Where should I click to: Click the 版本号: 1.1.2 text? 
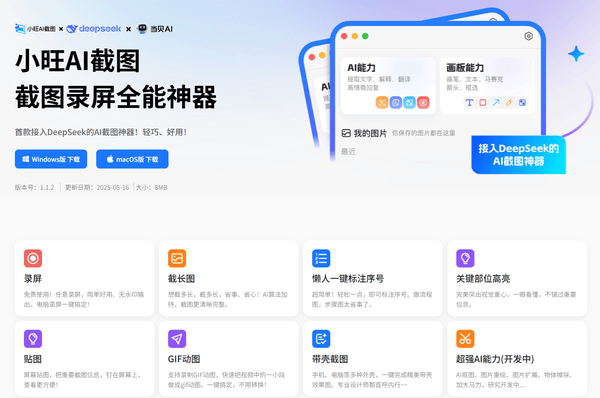(34, 188)
